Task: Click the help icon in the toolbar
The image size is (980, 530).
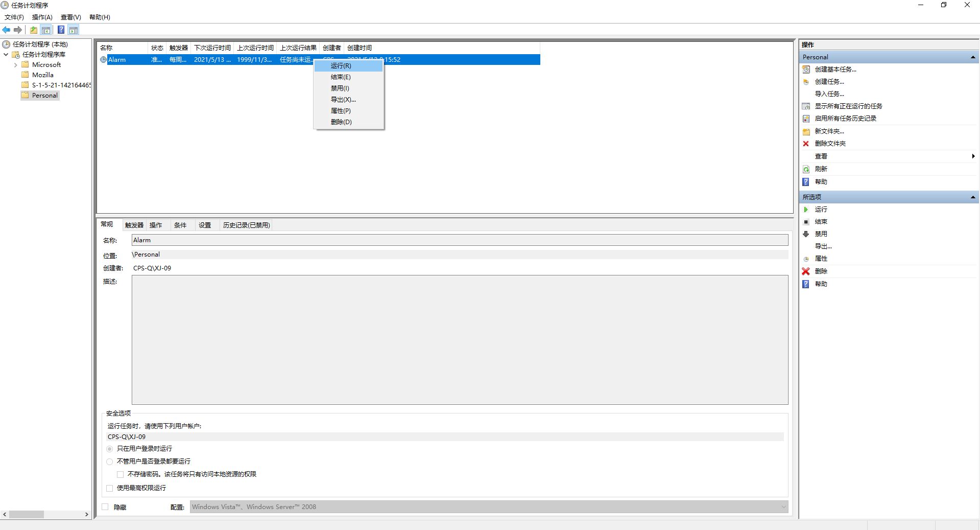Action: [61, 30]
